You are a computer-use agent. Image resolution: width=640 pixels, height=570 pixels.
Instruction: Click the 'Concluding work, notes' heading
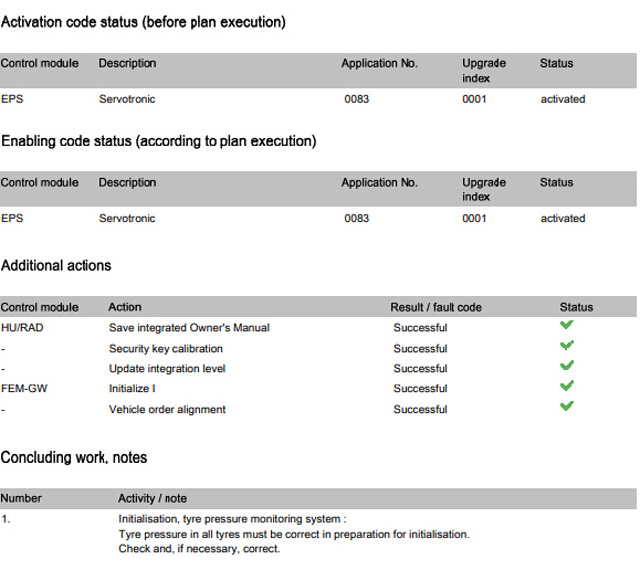tap(74, 458)
